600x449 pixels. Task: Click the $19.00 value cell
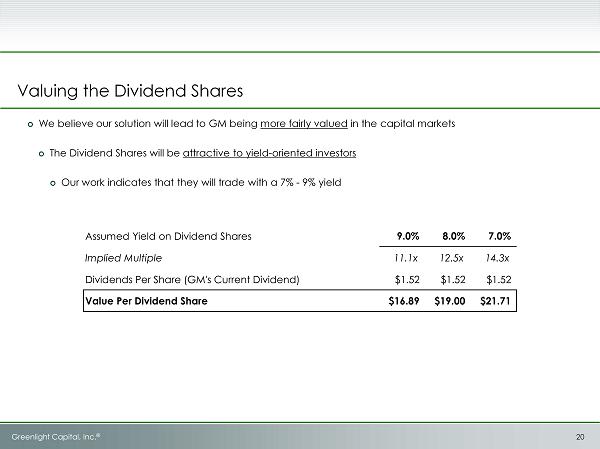[450, 300]
